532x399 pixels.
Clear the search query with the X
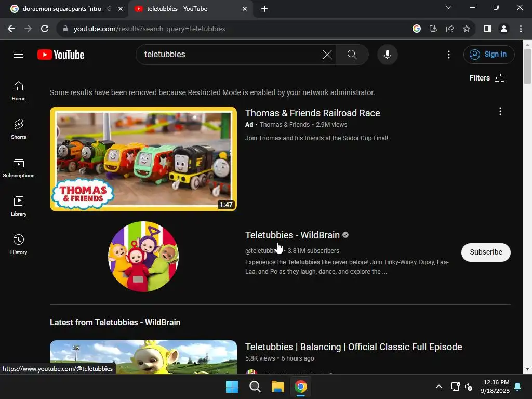[327, 54]
